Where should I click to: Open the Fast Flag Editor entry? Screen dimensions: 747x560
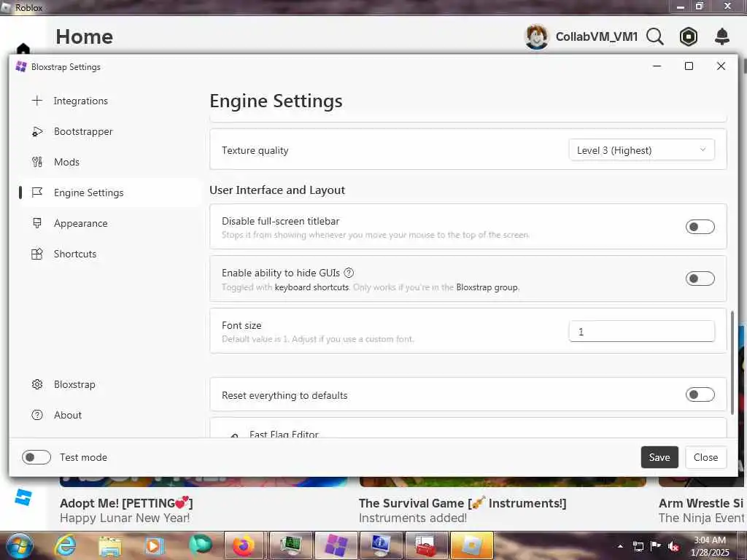(468, 429)
